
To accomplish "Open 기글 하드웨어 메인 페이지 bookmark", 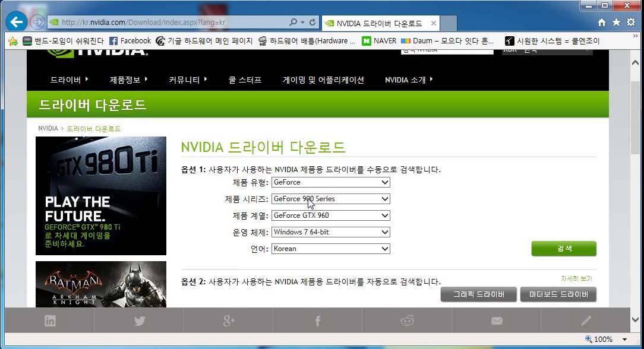I will (x=204, y=41).
